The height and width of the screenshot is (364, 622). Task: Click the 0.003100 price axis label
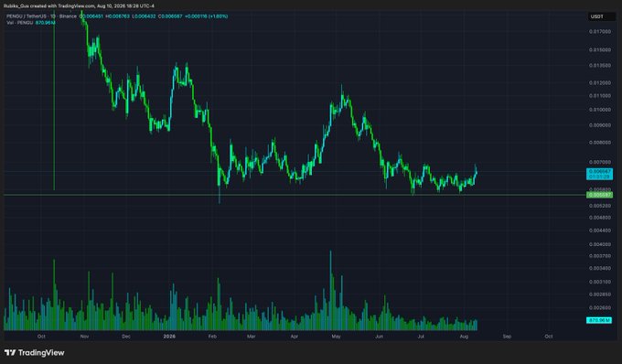(x=599, y=282)
